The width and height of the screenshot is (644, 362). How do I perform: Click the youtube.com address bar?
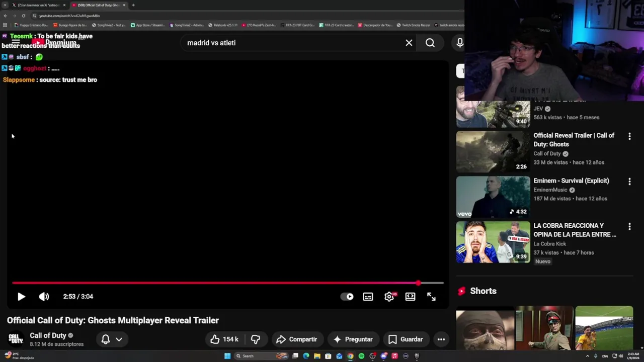point(247,16)
